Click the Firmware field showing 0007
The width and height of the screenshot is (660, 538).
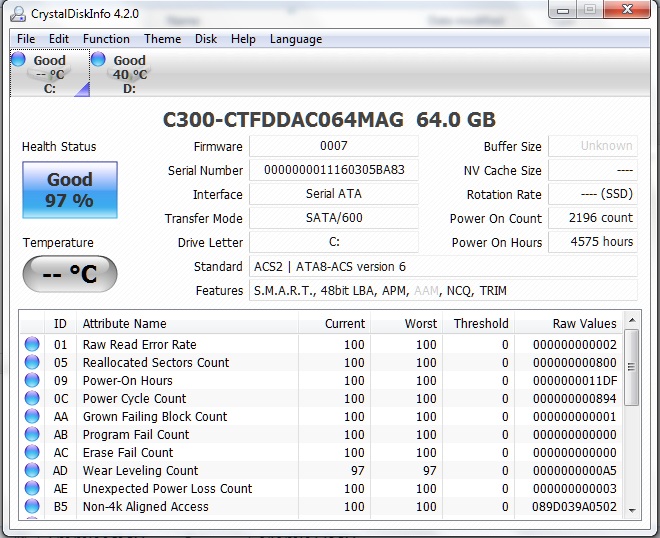(334, 146)
